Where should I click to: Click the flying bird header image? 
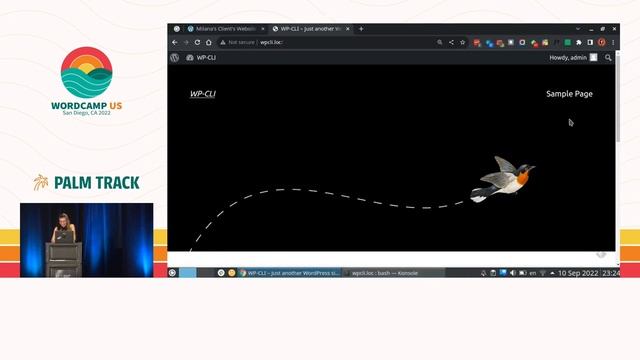pyautogui.click(x=502, y=179)
